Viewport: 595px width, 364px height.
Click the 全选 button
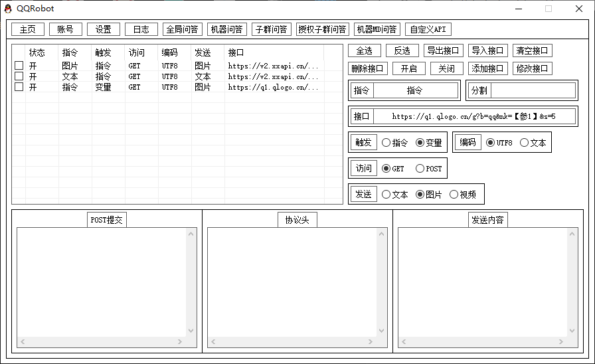point(365,50)
